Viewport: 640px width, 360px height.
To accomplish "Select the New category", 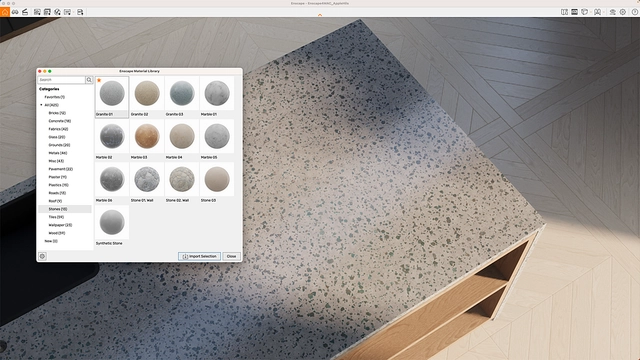I will pos(51,241).
